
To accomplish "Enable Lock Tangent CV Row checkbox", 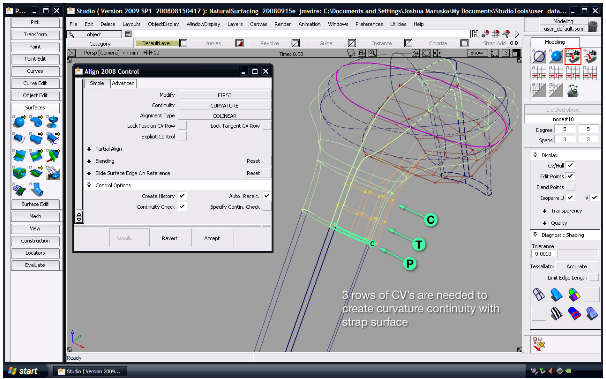I will pos(267,126).
